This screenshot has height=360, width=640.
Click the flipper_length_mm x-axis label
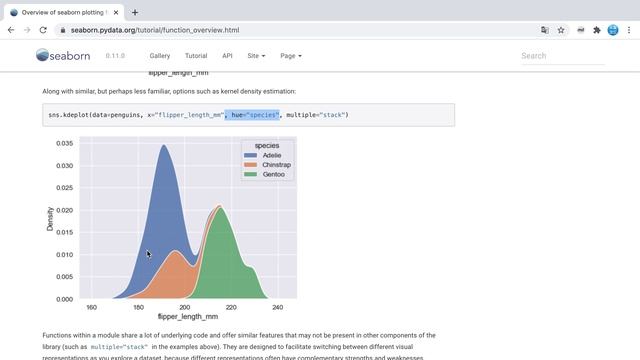click(x=188, y=316)
